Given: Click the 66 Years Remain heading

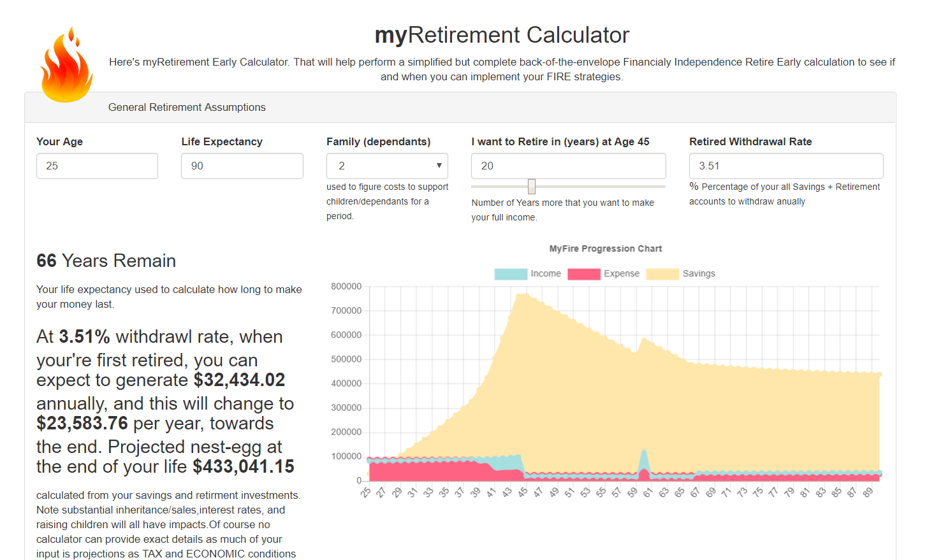Looking at the screenshot, I should point(106,261).
